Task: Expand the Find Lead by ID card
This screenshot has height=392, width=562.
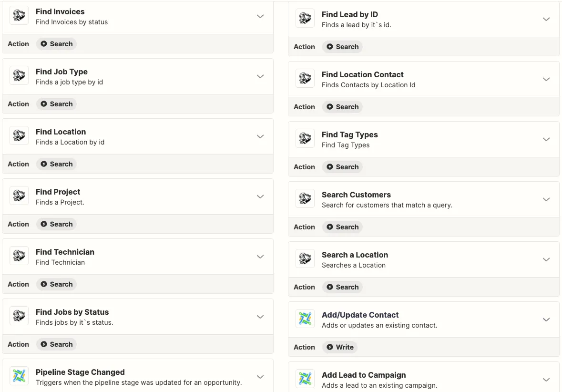Action: coord(546,19)
